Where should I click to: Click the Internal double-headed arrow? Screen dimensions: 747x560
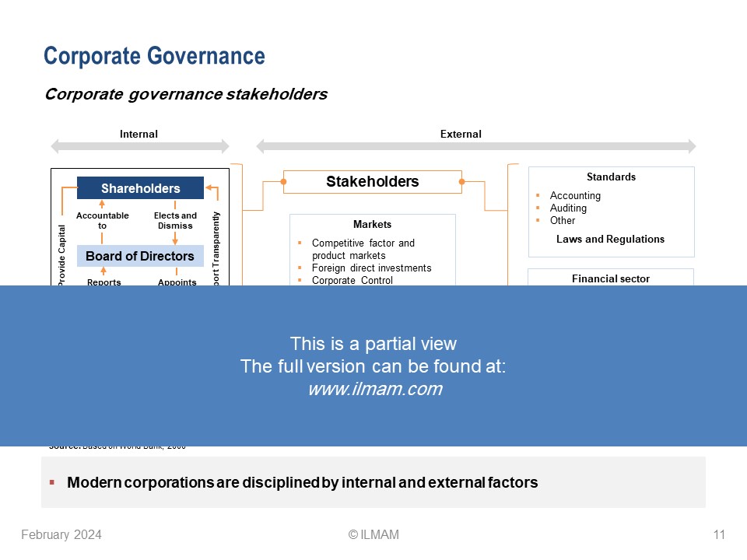point(139,146)
